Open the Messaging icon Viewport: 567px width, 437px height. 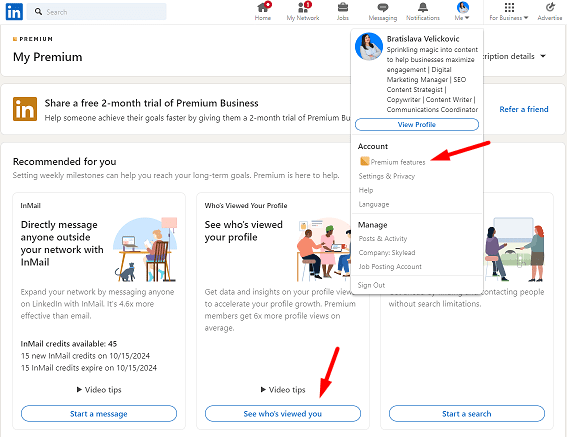(x=383, y=11)
